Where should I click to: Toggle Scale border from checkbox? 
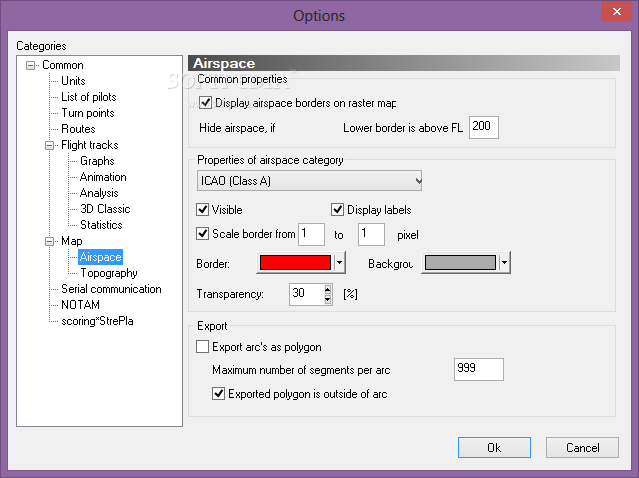click(203, 233)
